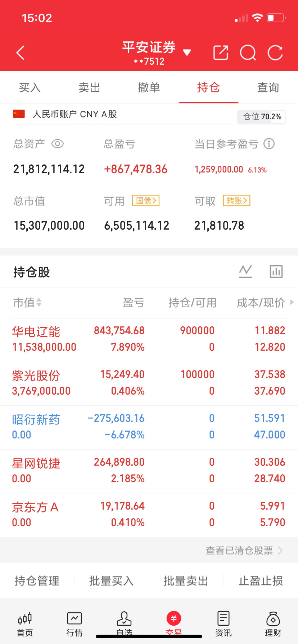The width and height of the screenshot is (298, 644).
Task: Open the share/export icon in header
Action: point(221,53)
